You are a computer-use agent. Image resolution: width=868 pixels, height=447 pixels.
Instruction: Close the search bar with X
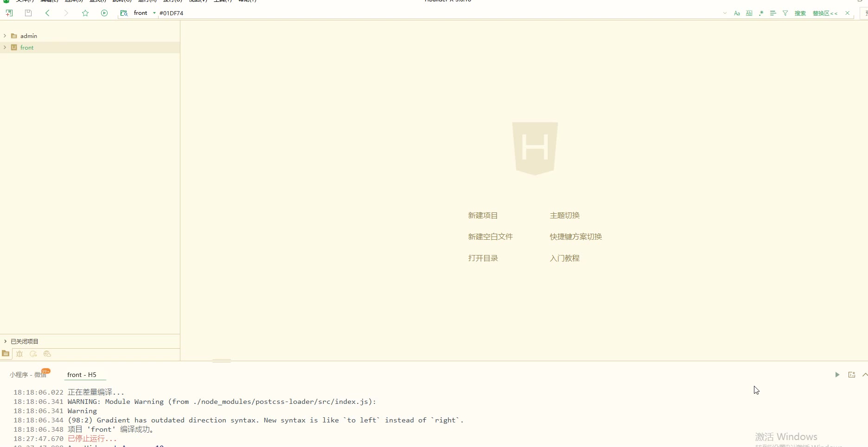[x=848, y=13]
